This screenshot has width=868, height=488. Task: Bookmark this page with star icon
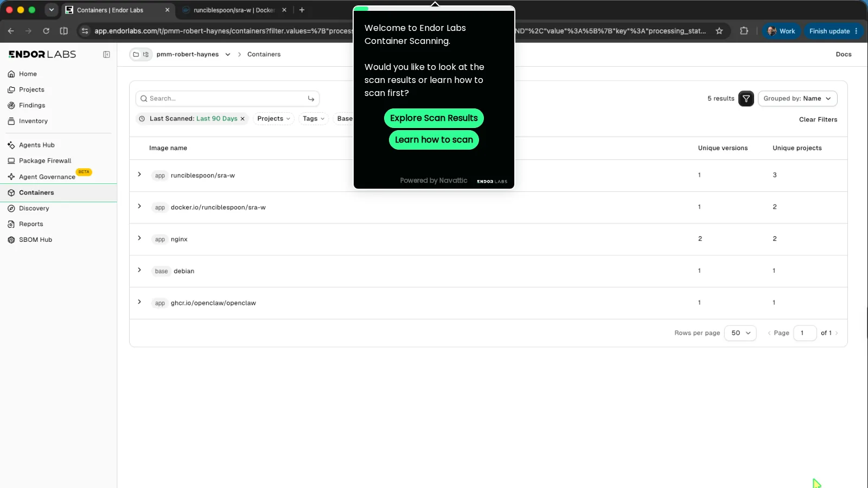click(x=719, y=31)
